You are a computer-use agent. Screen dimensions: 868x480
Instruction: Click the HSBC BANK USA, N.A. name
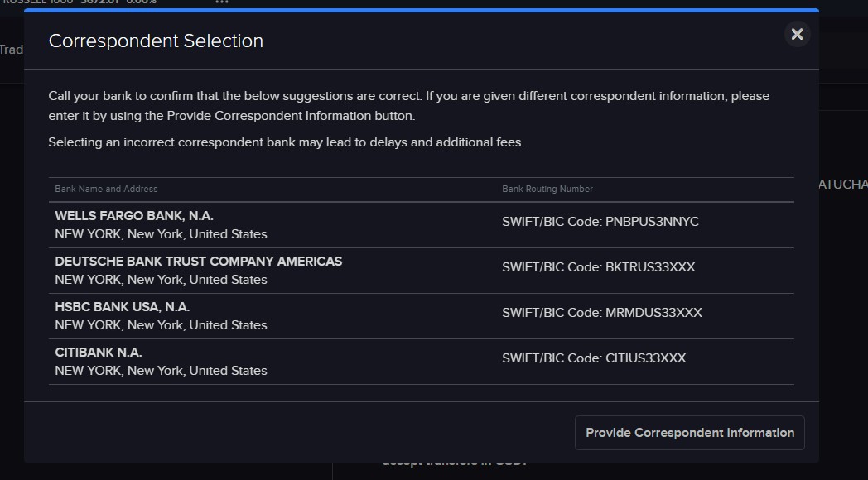coord(122,306)
